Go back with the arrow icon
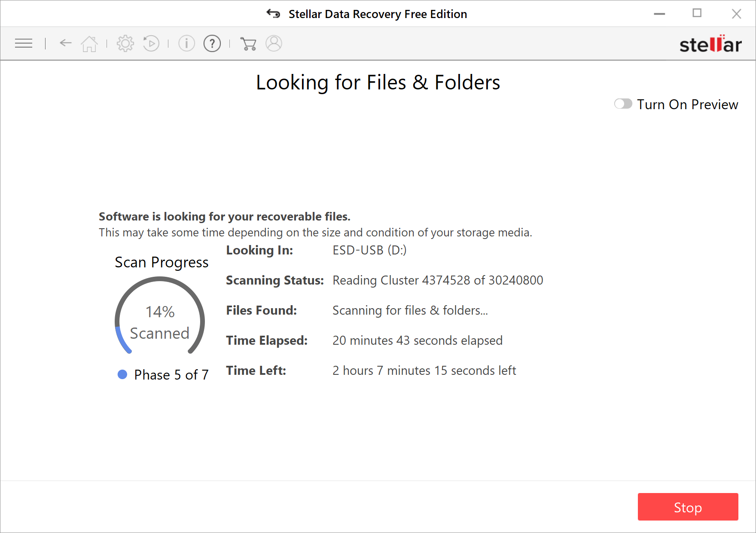Image resolution: width=756 pixels, height=533 pixels. click(x=66, y=43)
